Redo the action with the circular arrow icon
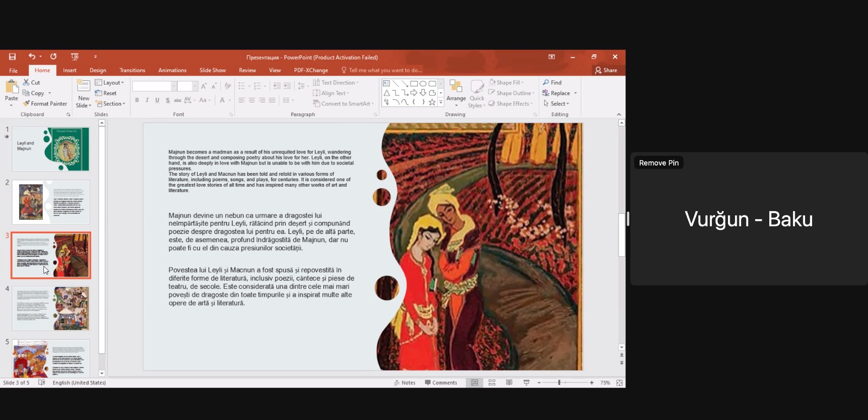The image size is (868, 420). (x=53, y=56)
